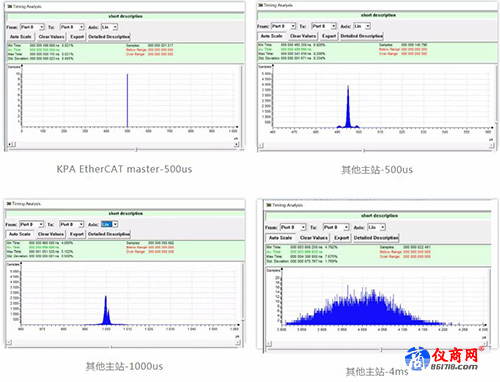
Task: Click the caption 其他主站-1000us
Action: pos(124,366)
